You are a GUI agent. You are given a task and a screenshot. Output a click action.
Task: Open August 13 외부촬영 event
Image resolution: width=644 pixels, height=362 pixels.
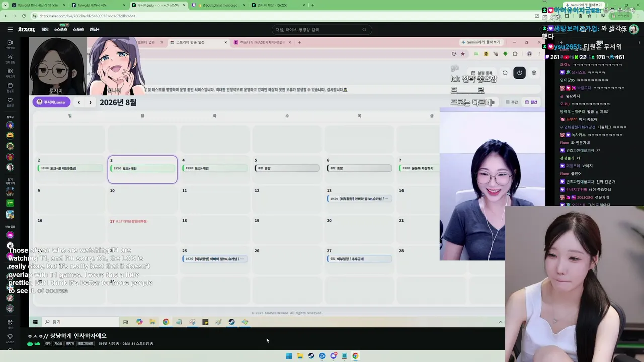[x=359, y=199]
